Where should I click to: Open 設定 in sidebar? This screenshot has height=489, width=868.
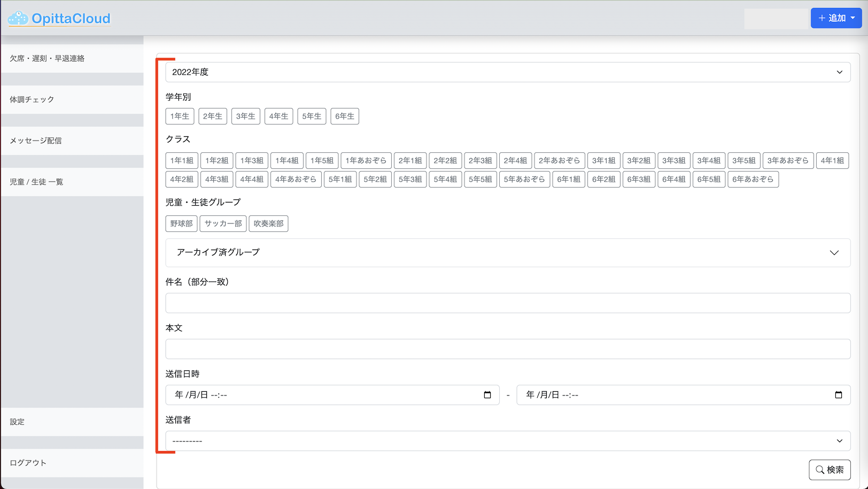(72, 422)
